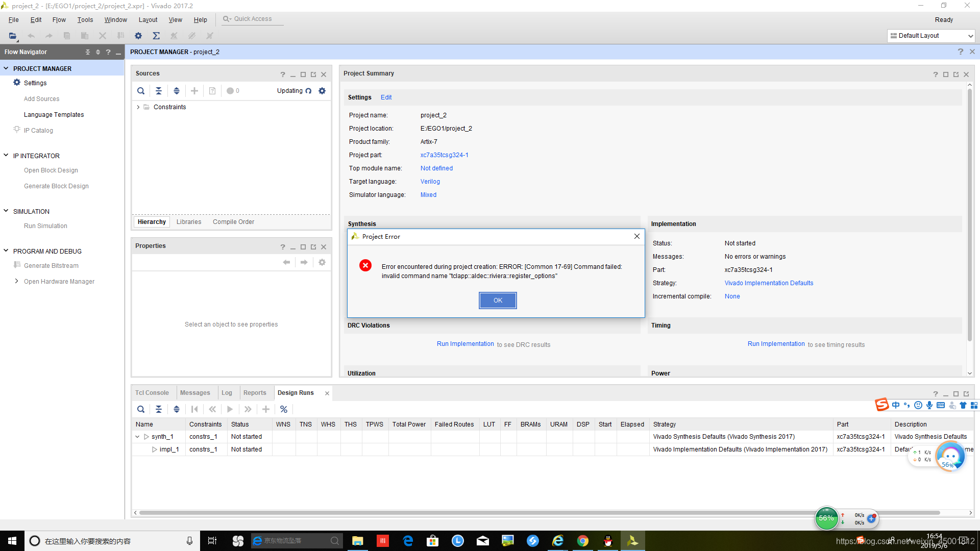This screenshot has height=551, width=980.
Task: Click Collapse All icon in Sources
Action: 159,91
